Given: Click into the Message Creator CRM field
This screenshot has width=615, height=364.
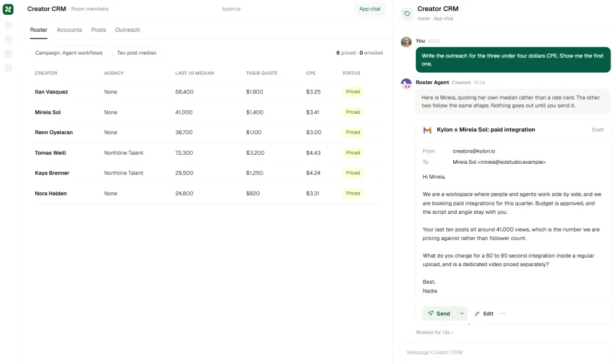Looking at the screenshot, I should pos(506,353).
